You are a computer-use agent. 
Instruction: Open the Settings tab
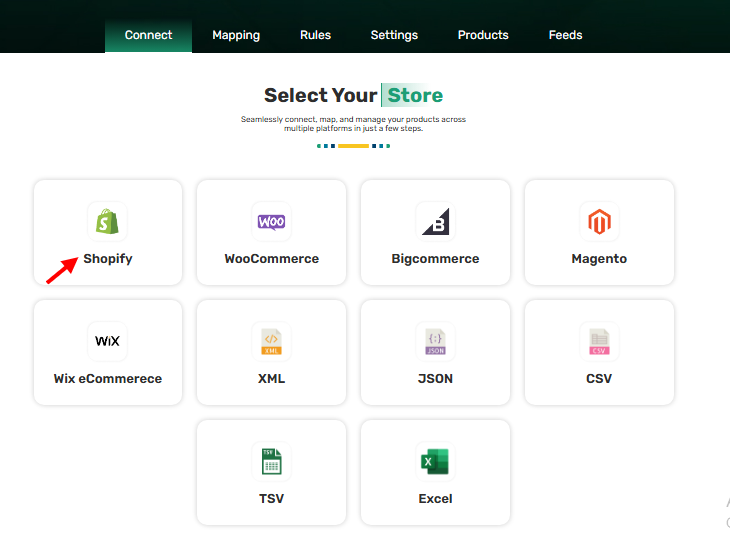(394, 35)
